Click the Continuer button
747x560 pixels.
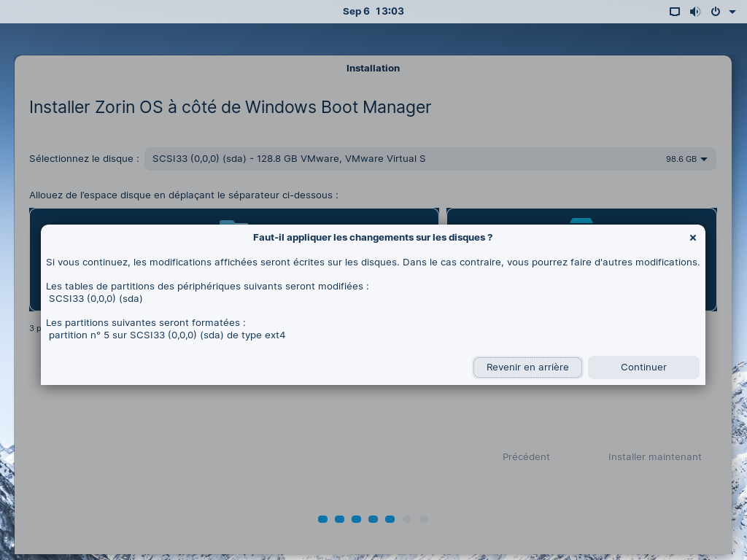[x=643, y=367]
